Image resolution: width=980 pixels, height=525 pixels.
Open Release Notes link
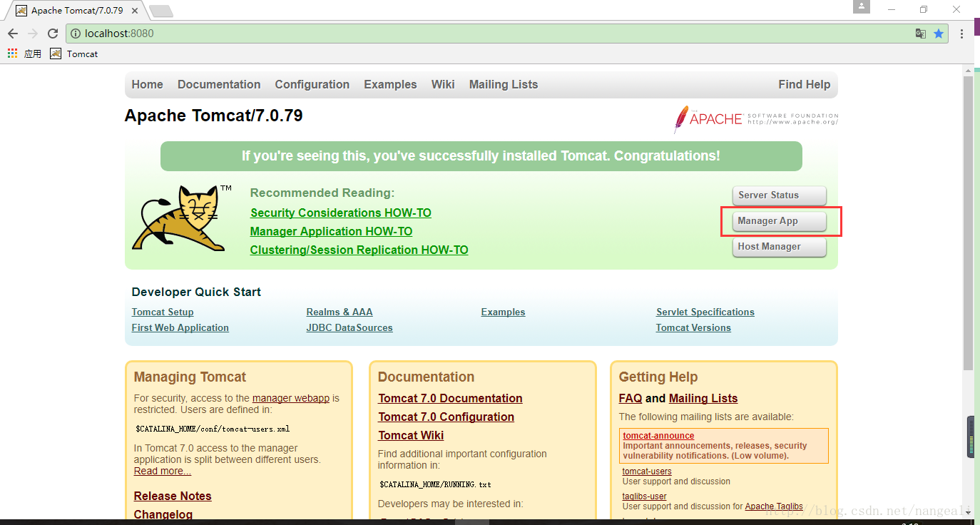pos(173,496)
